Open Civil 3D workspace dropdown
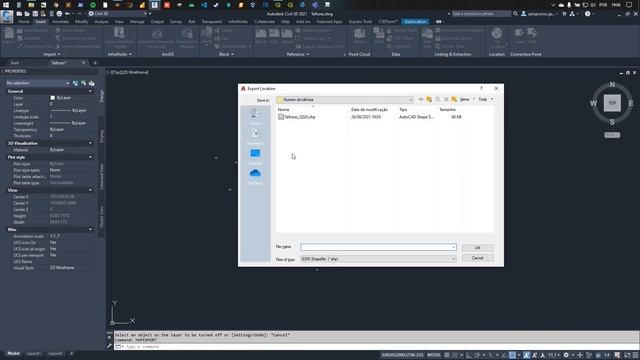The image size is (640, 360). pos(118,13)
